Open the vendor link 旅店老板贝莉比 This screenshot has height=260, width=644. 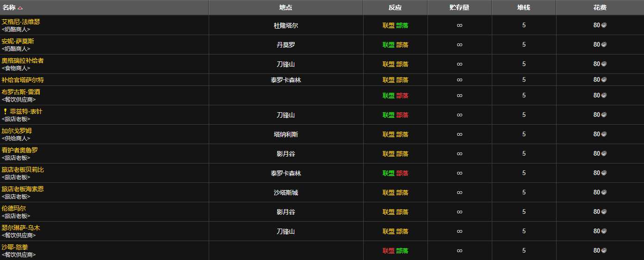tap(23, 169)
